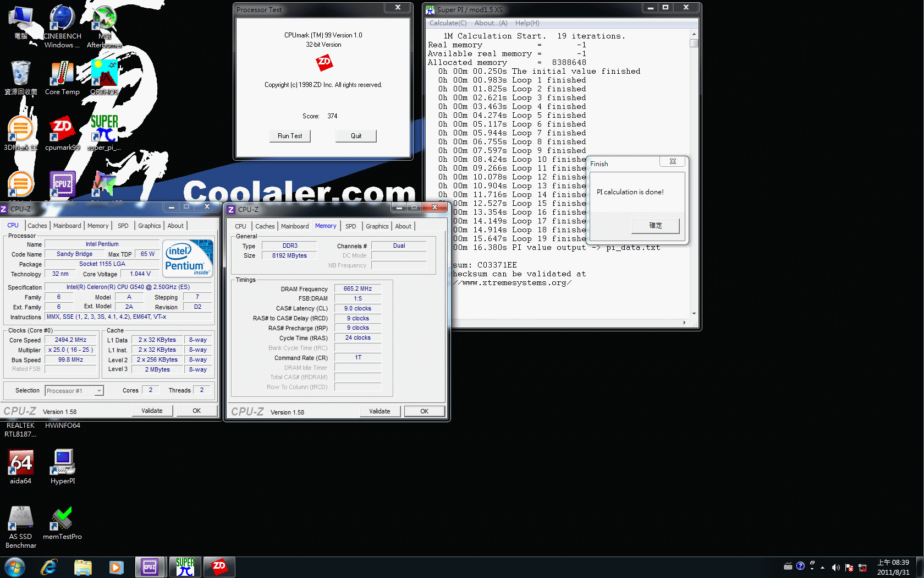The image size is (924, 578).
Task: Switch to Super PI via its taskbar button
Action: [x=185, y=567]
